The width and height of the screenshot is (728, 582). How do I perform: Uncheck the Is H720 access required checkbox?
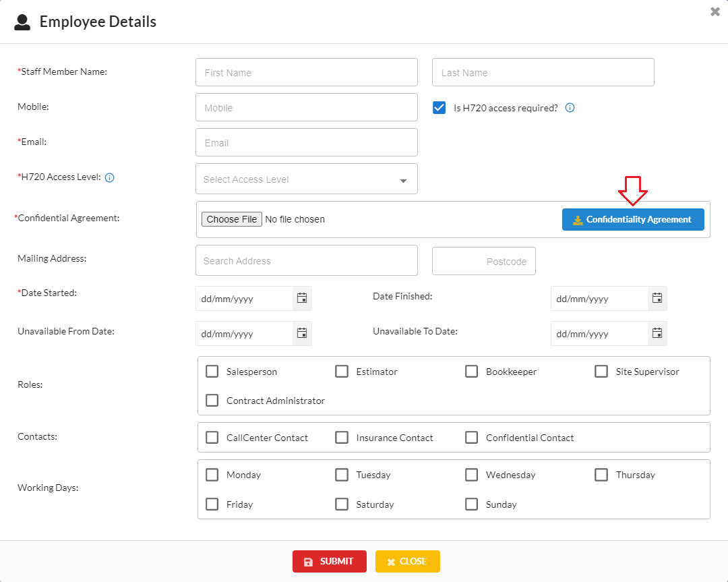tap(439, 108)
